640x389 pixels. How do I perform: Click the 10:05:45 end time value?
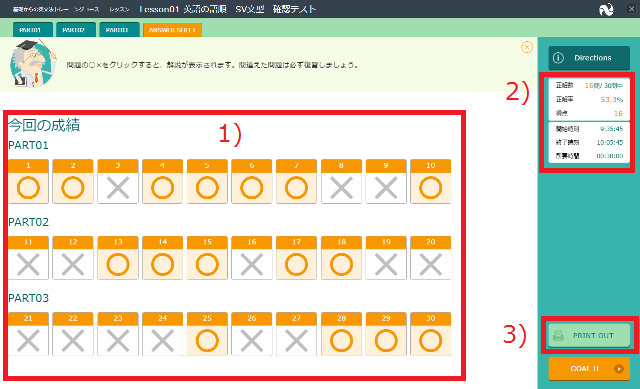(x=610, y=142)
